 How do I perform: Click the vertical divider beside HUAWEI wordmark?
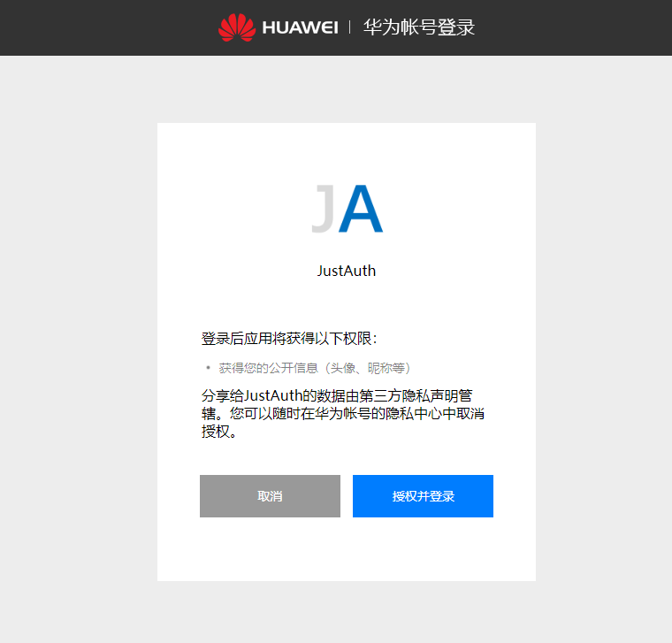[x=350, y=27]
